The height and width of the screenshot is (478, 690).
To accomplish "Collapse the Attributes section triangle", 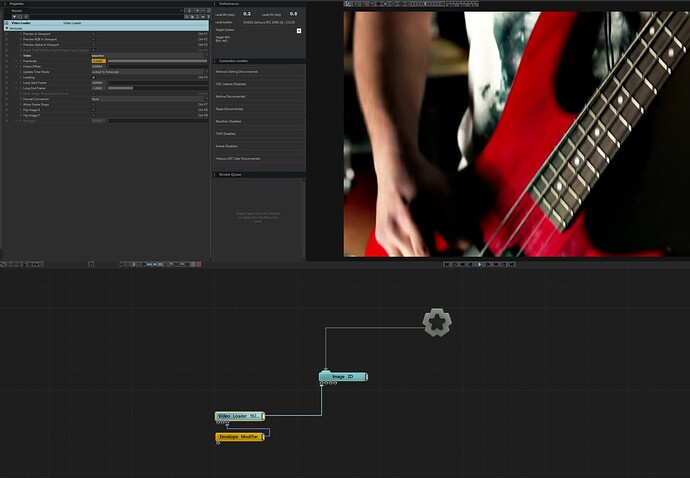I will 7,28.
